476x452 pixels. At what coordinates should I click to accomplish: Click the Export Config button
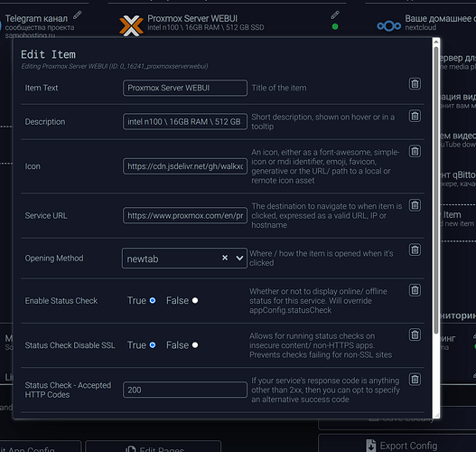(x=401, y=446)
